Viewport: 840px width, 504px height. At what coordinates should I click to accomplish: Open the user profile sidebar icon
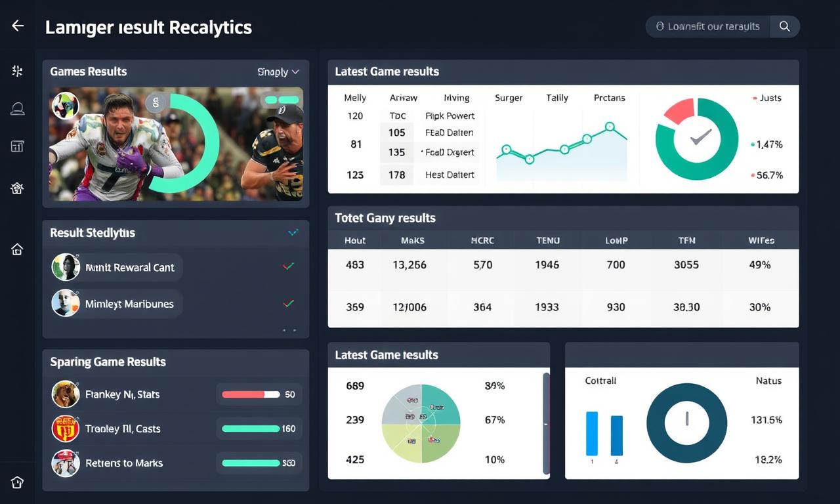(x=18, y=109)
